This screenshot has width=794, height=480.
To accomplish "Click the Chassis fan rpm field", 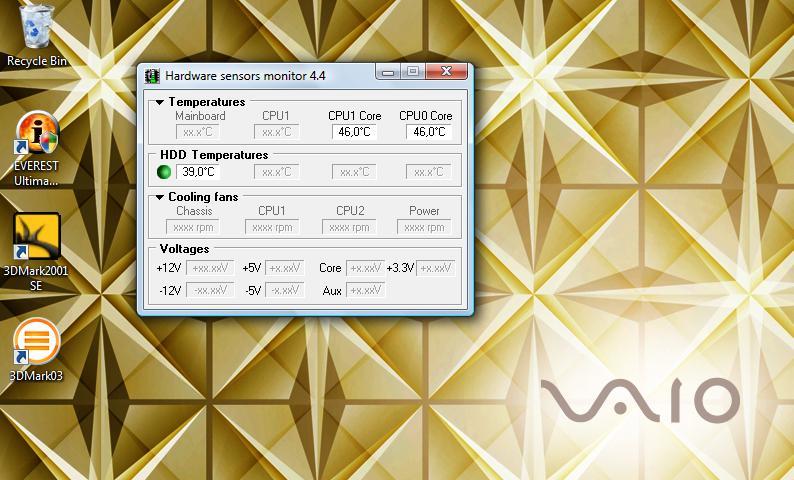I will click(193, 227).
